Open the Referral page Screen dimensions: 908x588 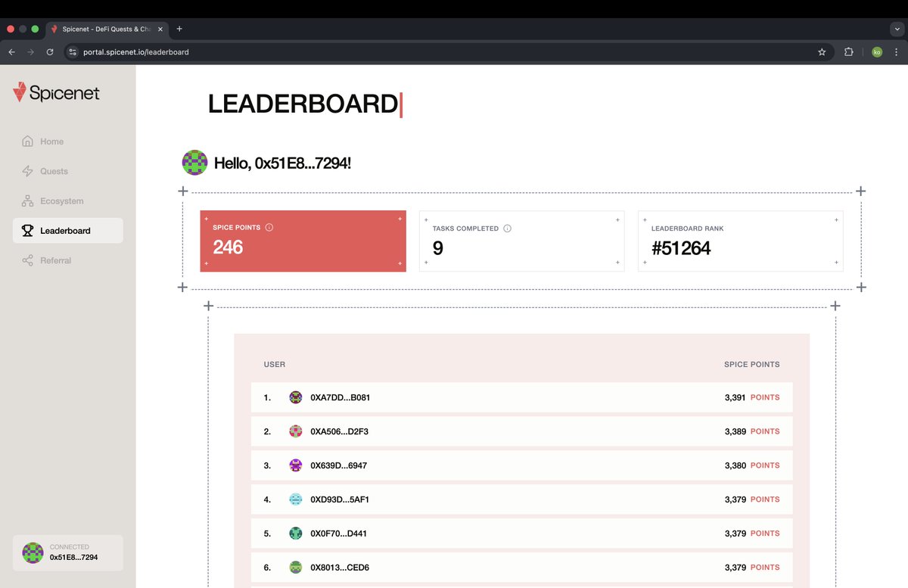68,260
